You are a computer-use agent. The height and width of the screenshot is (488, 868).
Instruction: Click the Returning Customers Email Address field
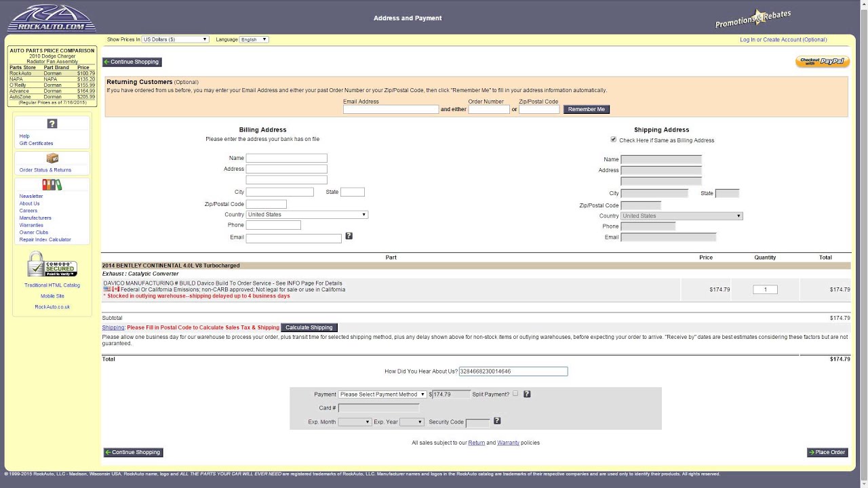pyautogui.click(x=391, y=109)
